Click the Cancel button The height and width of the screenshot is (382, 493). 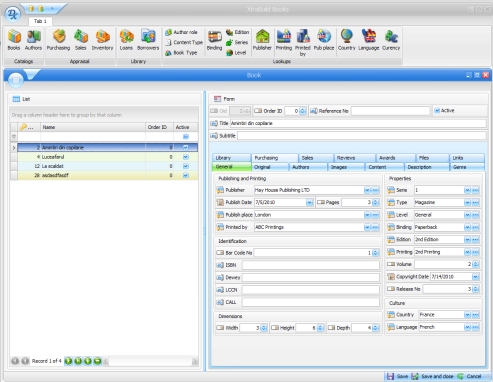469,376
